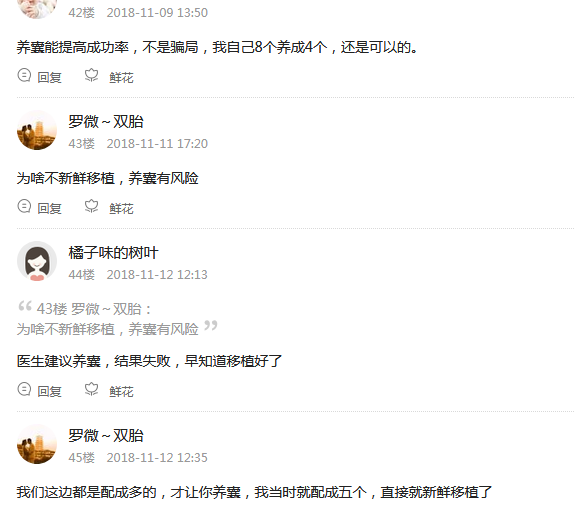This screenshot has width=575, height=513.
Task: Click reply speech-bubble icon under floor 42 comment
Action: coord(24,75)
